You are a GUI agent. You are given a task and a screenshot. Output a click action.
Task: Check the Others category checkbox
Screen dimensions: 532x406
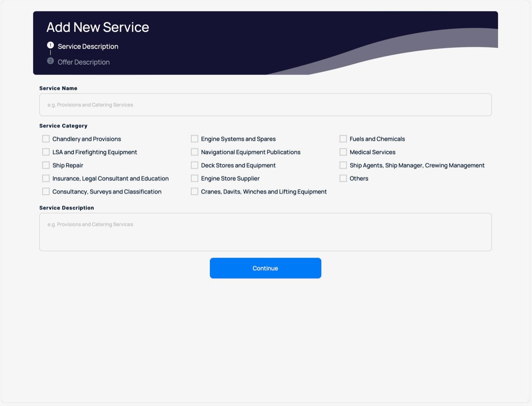[x=343, y=178]
